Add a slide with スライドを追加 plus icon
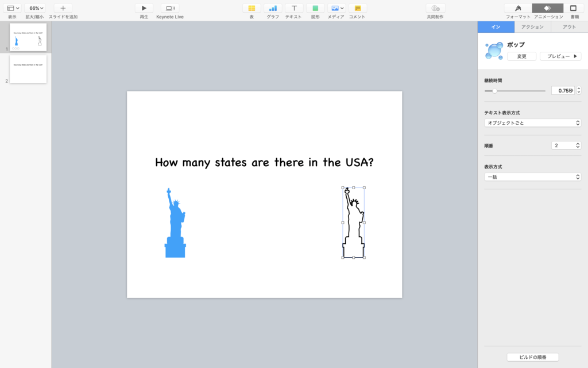The width and height of the screenshot is (588, 368). pyautogui.click(x=63, y=8)
